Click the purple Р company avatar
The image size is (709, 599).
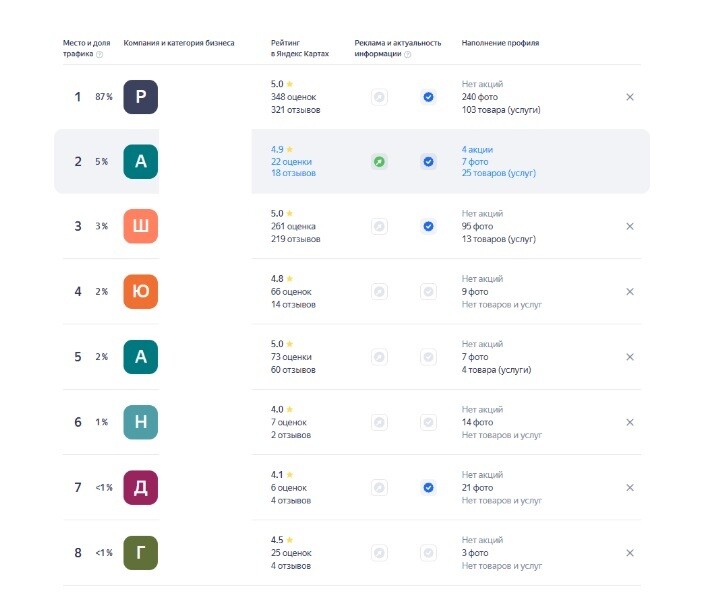point(141,97)
